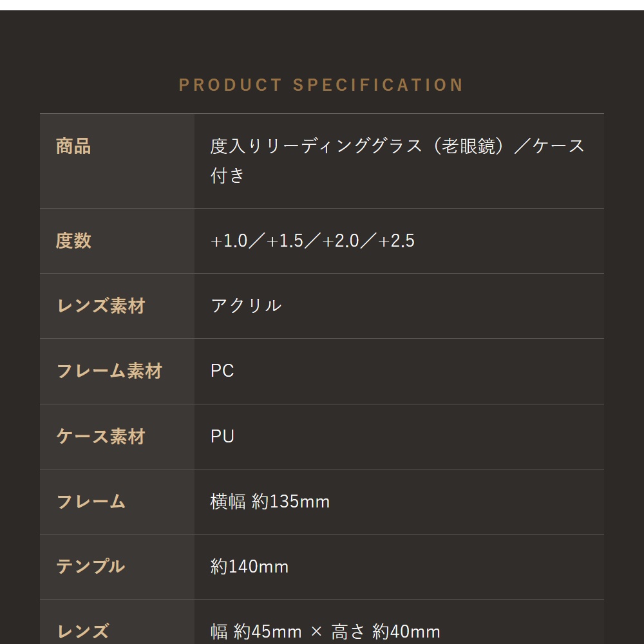This screenshot has width=644, height=644.
Task: Click the 付き text on second line
Action: point(227,175)
